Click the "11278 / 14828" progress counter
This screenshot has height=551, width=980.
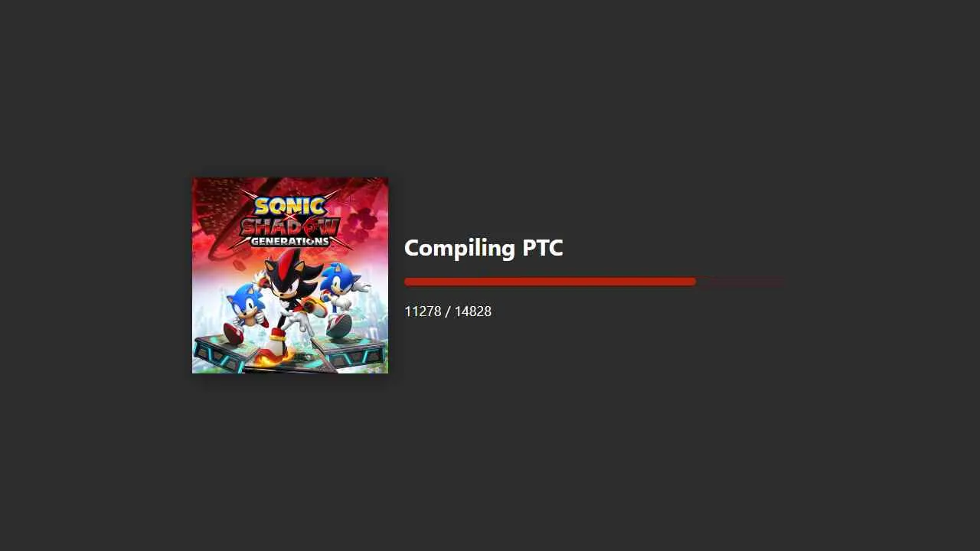pos(448,311)
